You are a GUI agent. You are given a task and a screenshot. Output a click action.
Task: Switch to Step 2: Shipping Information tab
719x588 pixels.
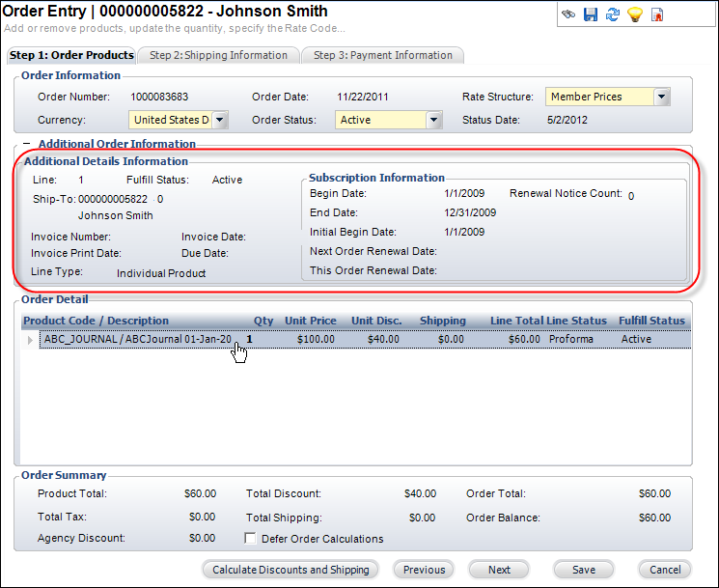[218, 55]
